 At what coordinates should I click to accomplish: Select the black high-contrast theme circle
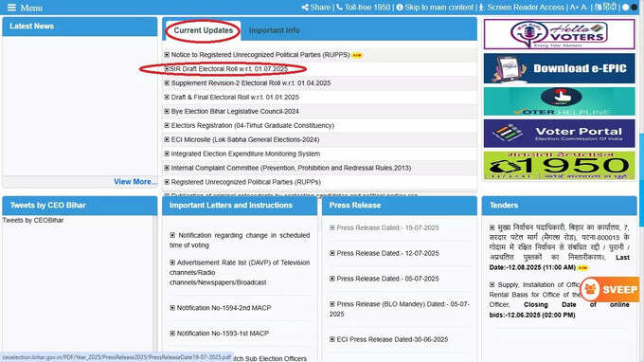pyautogui.click(x=634, y=8)
